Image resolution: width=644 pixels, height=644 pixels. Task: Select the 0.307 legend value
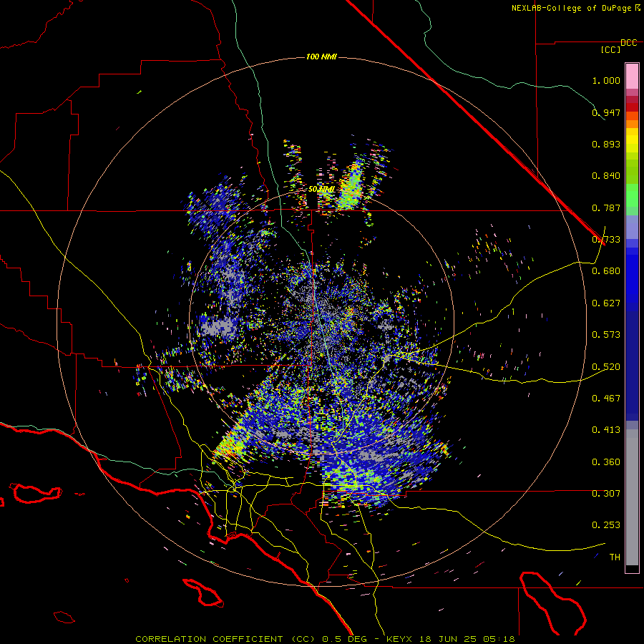(606, 494)
